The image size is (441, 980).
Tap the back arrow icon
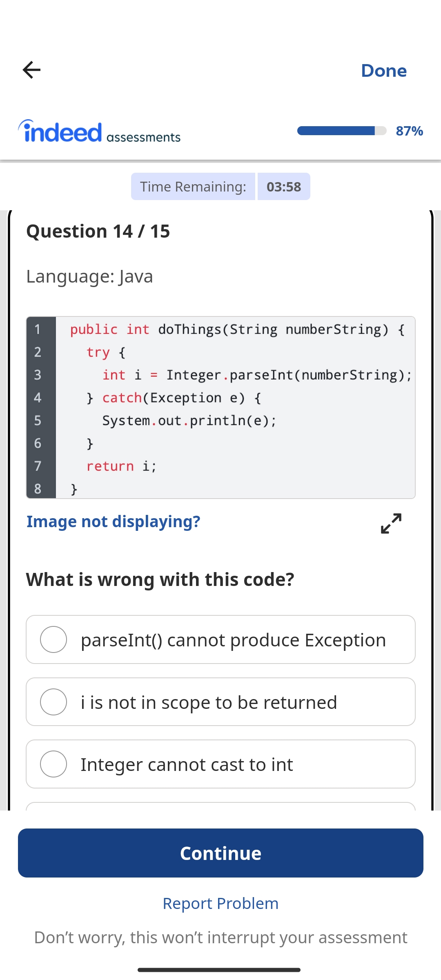pos(31,70)
